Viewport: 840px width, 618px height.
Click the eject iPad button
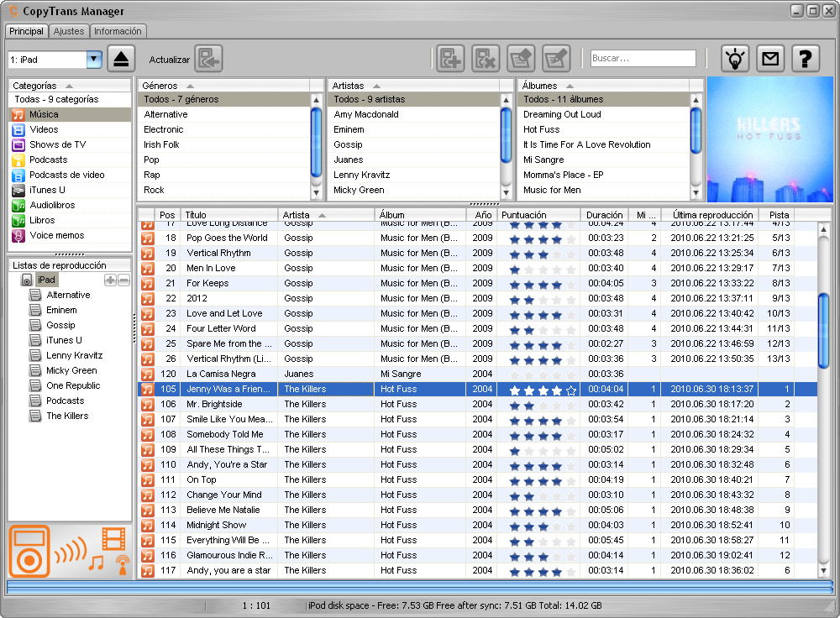[121, 59]
